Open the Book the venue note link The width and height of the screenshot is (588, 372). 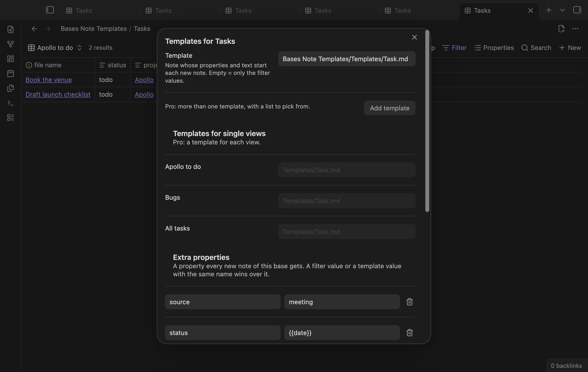(49, 80)
